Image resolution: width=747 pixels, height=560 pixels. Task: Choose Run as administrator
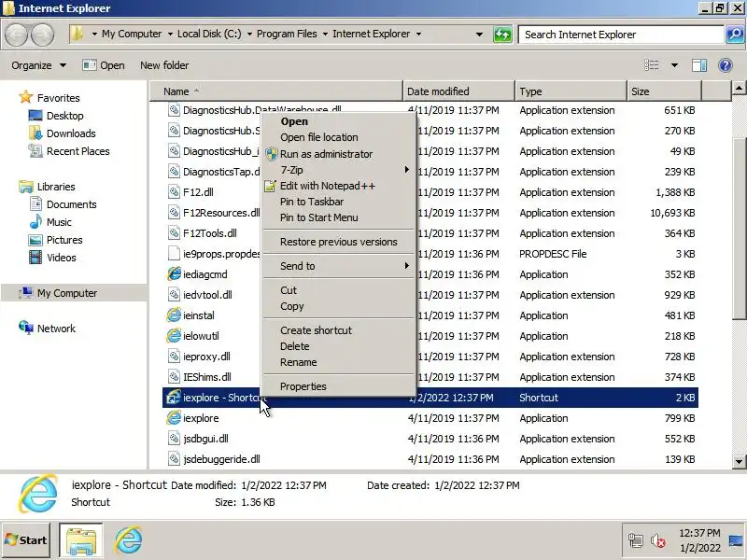point(338,154)
